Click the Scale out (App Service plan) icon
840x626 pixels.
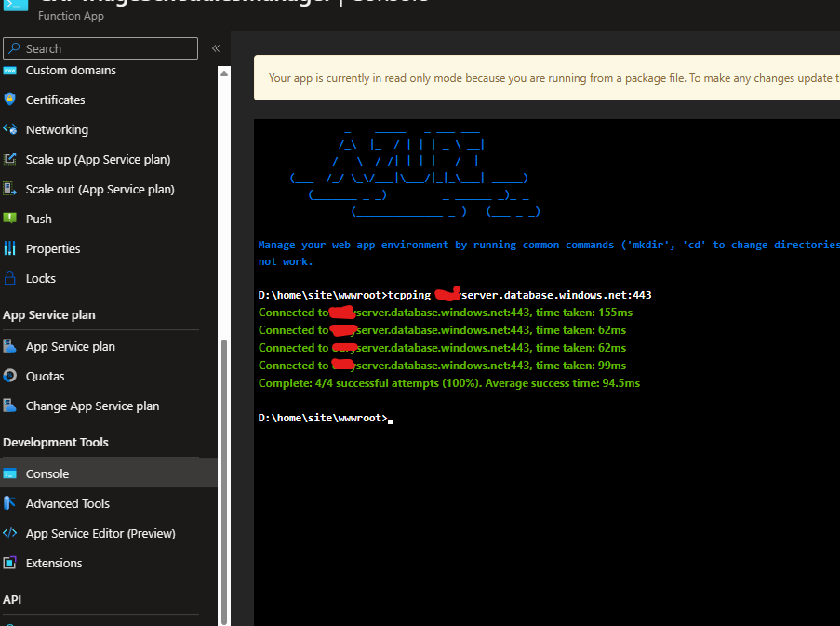(x=11, y=189)
